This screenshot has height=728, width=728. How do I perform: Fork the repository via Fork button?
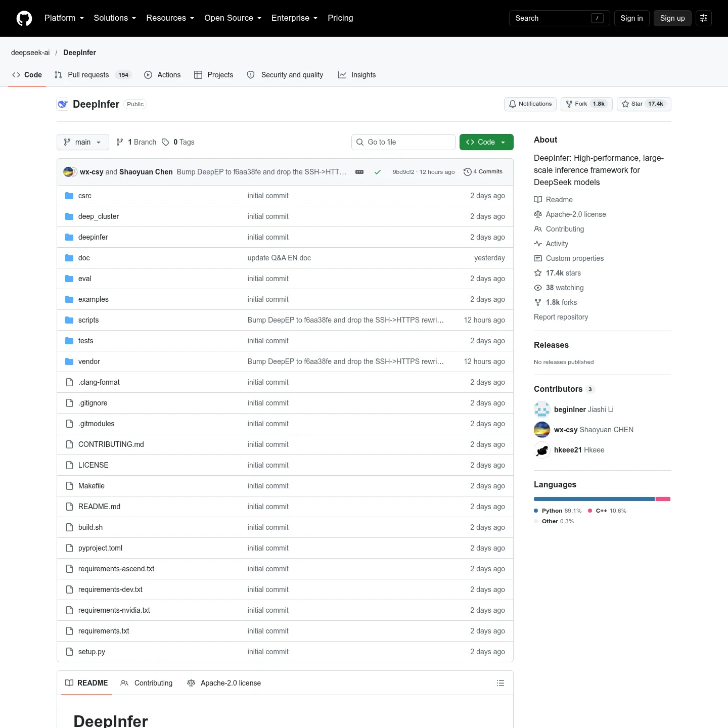586,104
